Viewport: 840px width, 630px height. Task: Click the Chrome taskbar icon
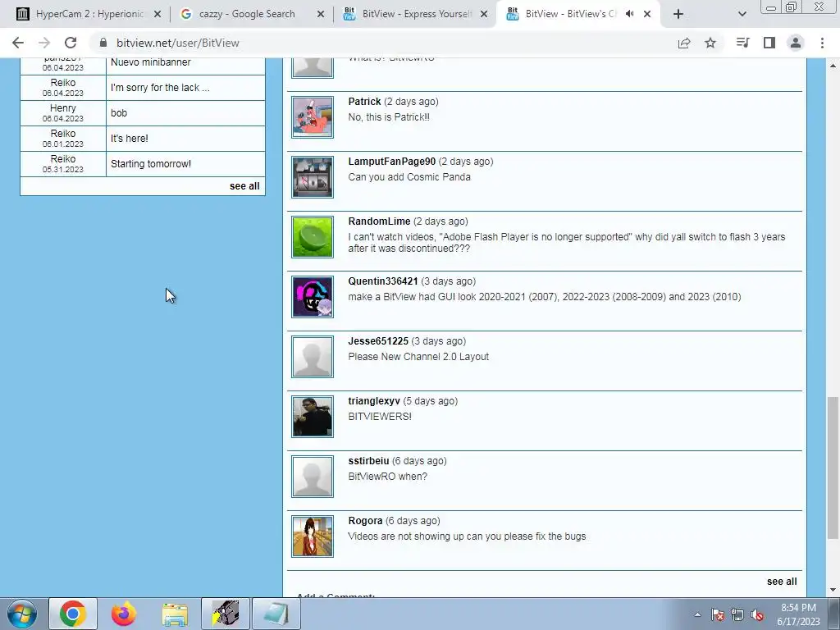coord(73,614)
